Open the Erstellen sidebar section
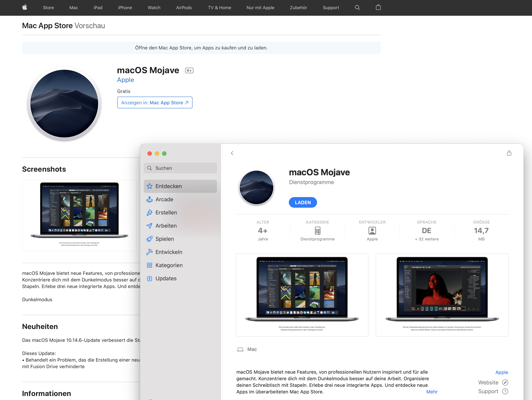532x400 pixels. (x=166, y=213)
